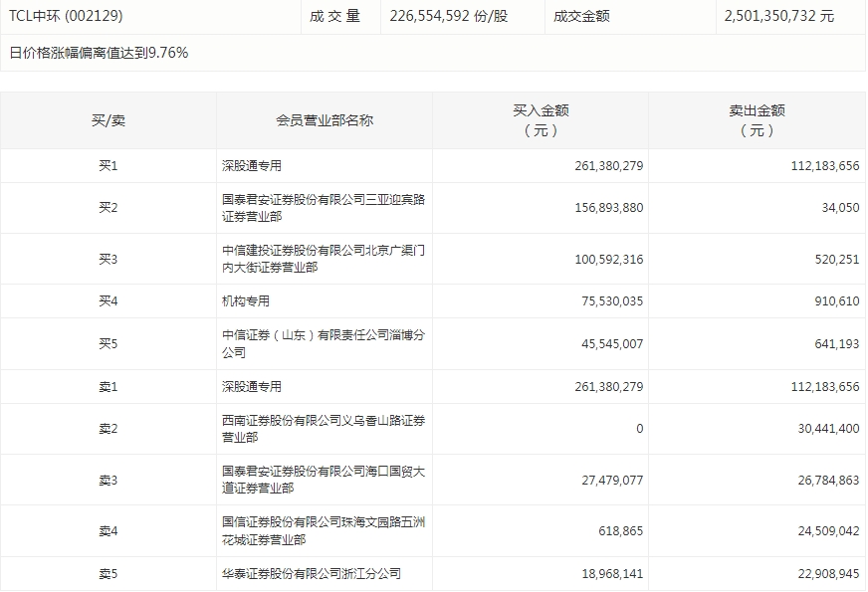The height and width of the screenshot is (592, 868).
Task: Select the 日价格涨幅偏离值达到9.76% note
Action: click(x=99, y=53)
